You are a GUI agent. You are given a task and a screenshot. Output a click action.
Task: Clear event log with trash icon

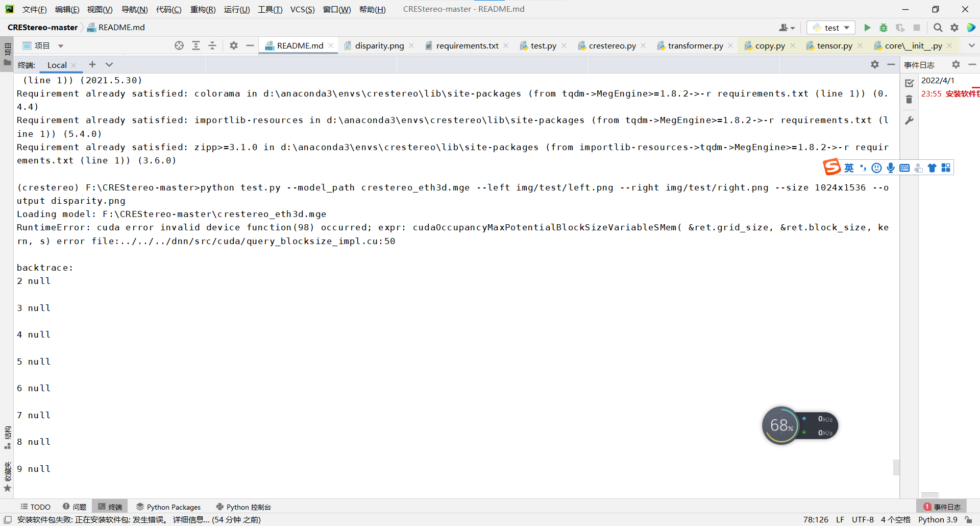tap(909, 100)
